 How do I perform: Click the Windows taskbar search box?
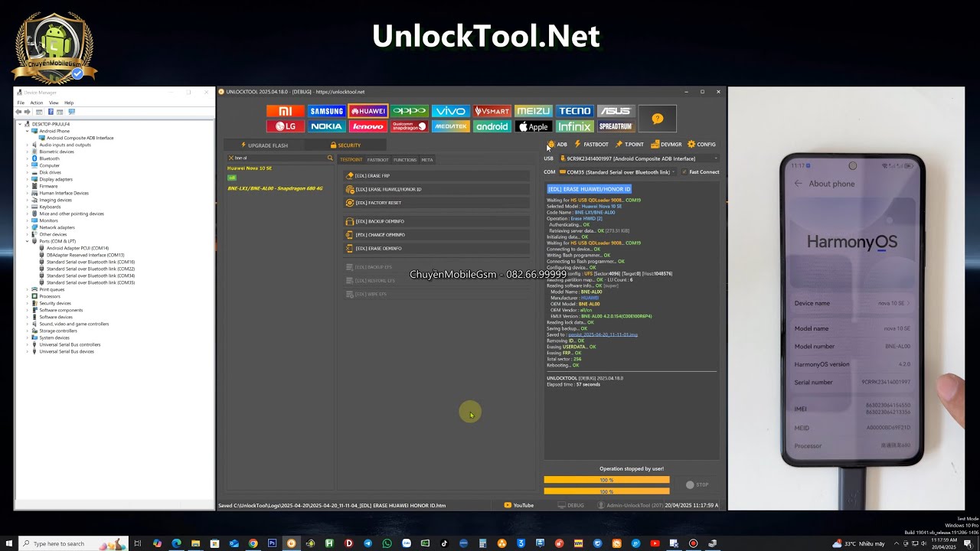coord(73,543)
